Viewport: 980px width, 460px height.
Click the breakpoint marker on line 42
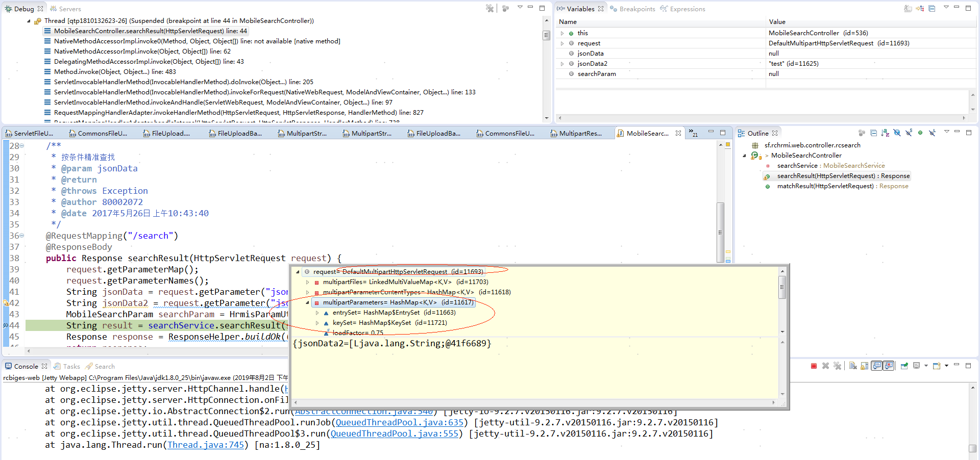(x=6, y=303)
